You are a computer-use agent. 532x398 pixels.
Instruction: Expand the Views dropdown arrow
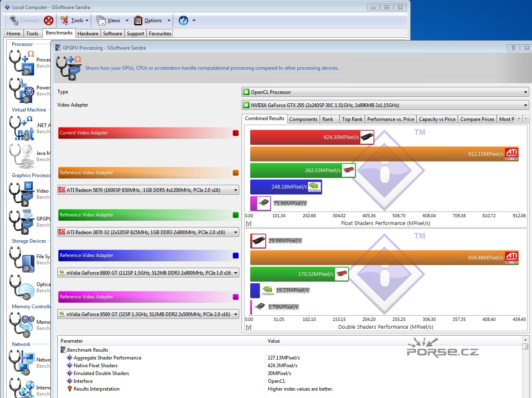[127, 20]
